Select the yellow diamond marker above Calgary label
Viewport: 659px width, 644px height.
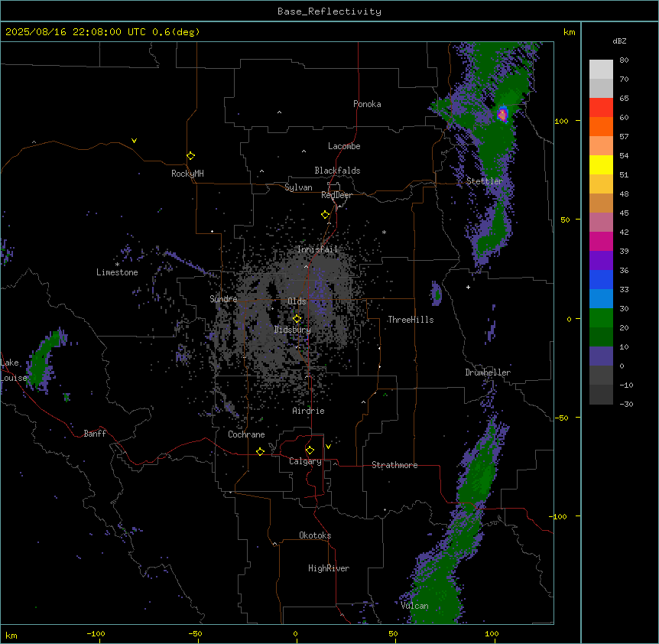pos(310,450)
